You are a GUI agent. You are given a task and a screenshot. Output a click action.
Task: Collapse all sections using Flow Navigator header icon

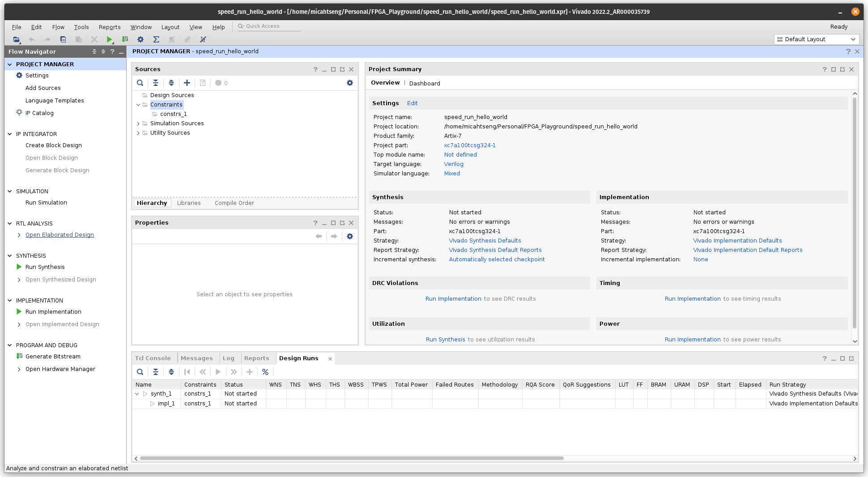pyautogui.click(x=94, y=51)
